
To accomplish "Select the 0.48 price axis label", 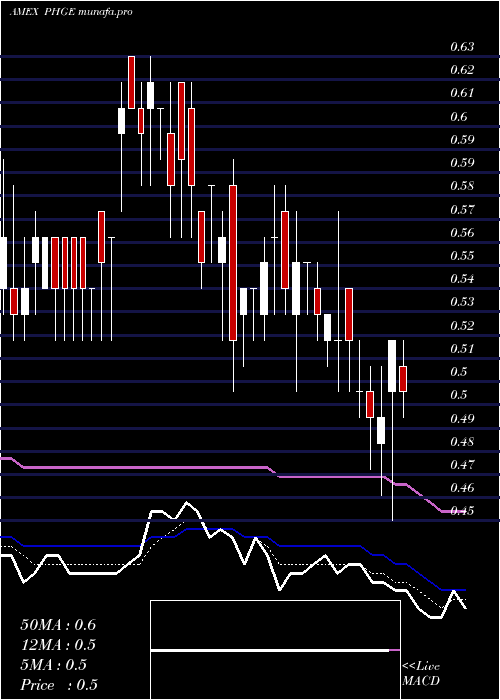I will pyautogui.click(x=462, y=442).
